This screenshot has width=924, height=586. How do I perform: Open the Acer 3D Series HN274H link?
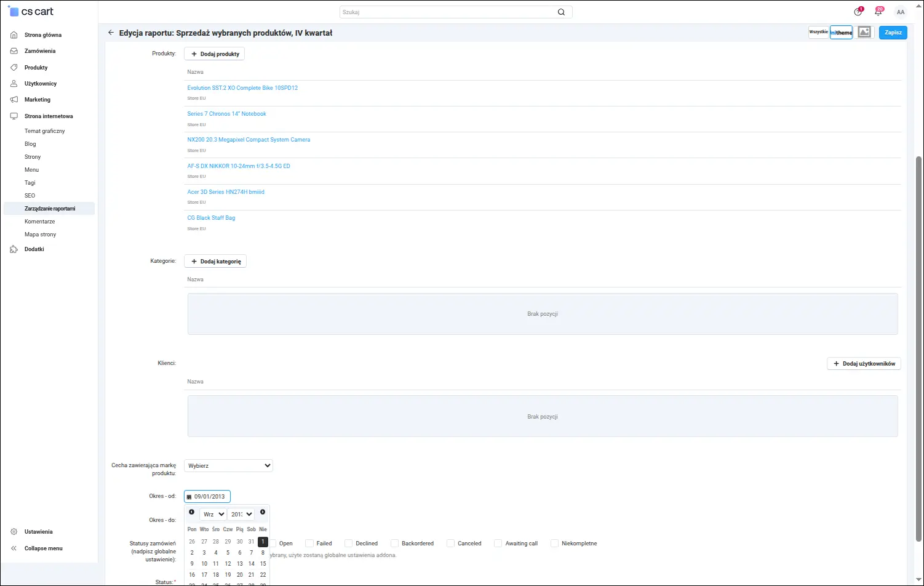226,192
